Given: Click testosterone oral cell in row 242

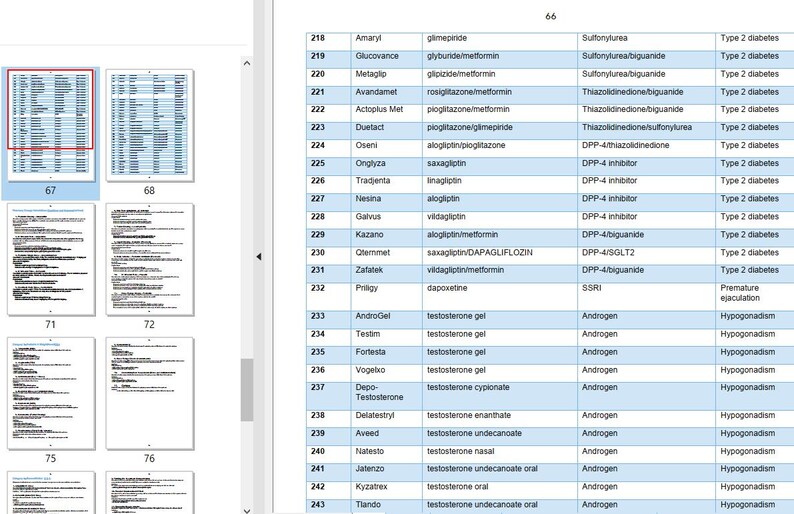Looking at the screenshot, I should tap(499, 490).
